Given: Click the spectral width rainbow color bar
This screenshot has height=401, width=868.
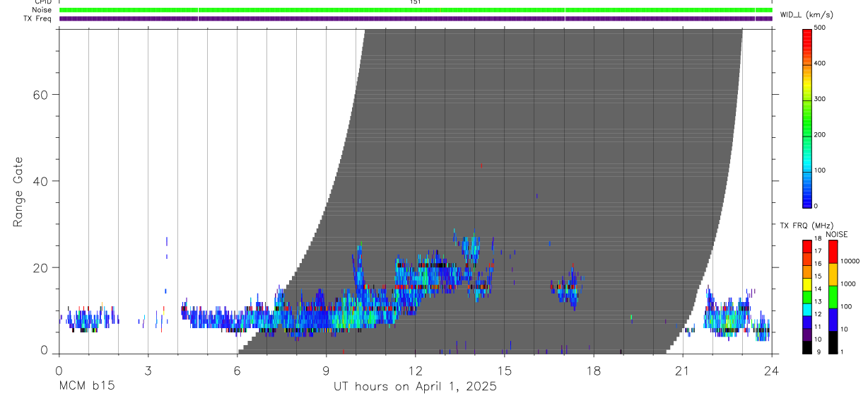Looking at the screenshot, I should 807,117.
